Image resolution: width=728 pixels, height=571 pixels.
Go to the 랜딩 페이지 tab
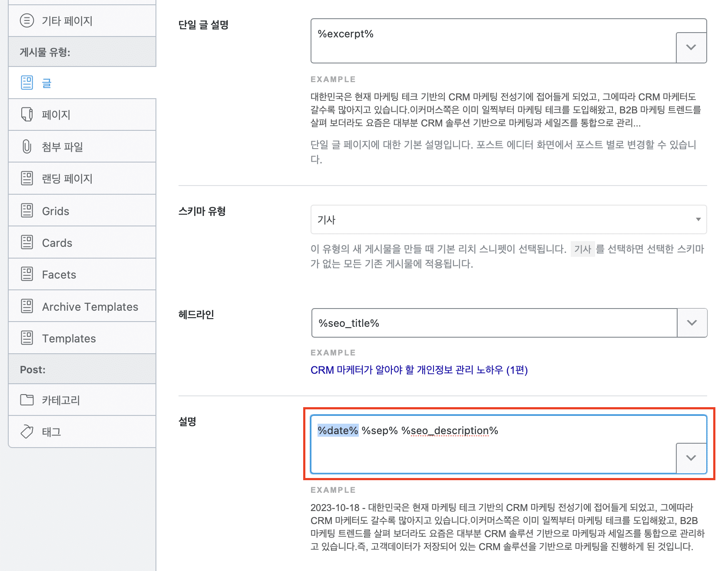point(82,178)
